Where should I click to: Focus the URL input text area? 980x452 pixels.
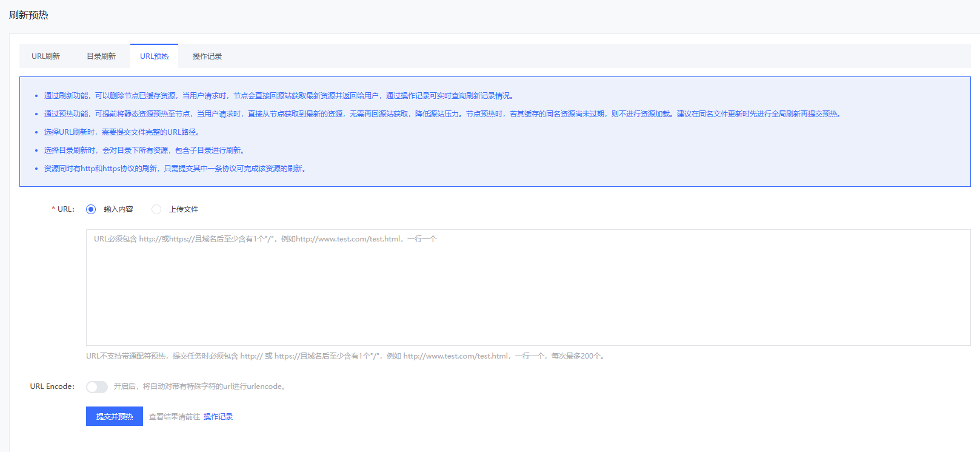click(527, 288)
